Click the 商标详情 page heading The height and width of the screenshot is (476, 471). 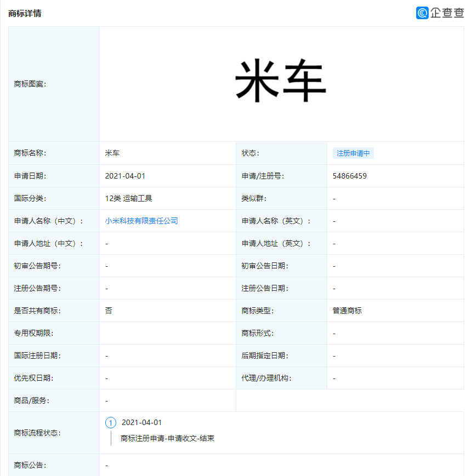[25, 13]
